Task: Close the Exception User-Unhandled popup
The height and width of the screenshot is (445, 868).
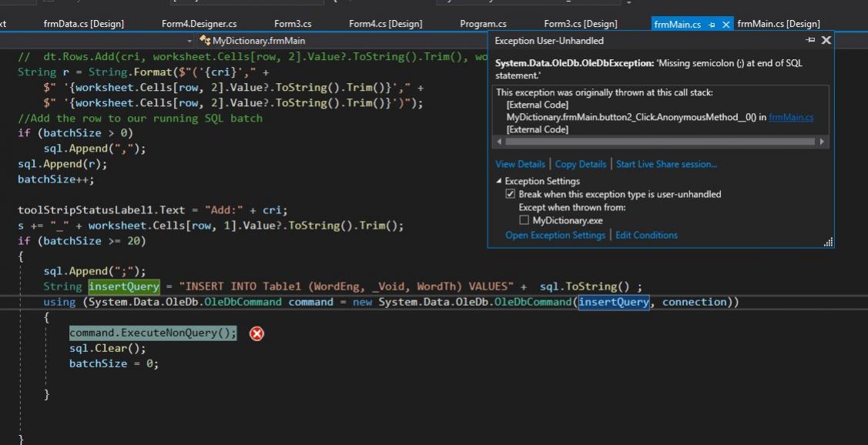Action: coord(826,40)
